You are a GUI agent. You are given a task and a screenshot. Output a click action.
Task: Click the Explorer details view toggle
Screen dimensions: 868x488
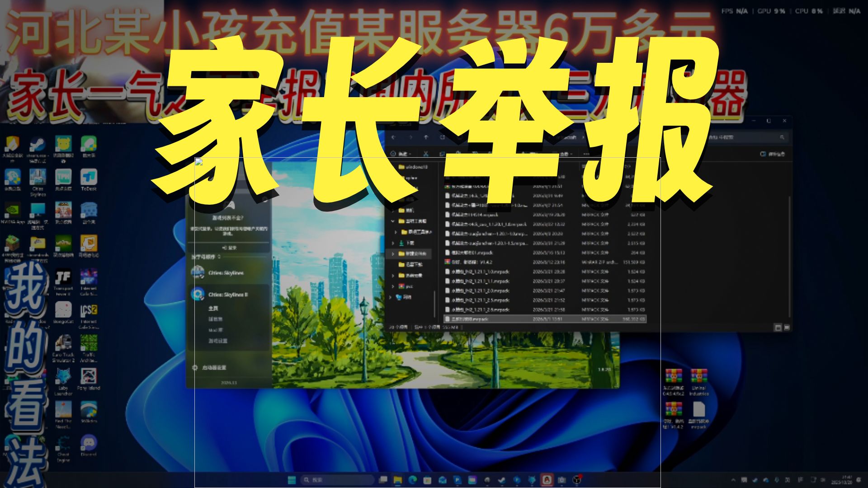[x=778, y=327]
